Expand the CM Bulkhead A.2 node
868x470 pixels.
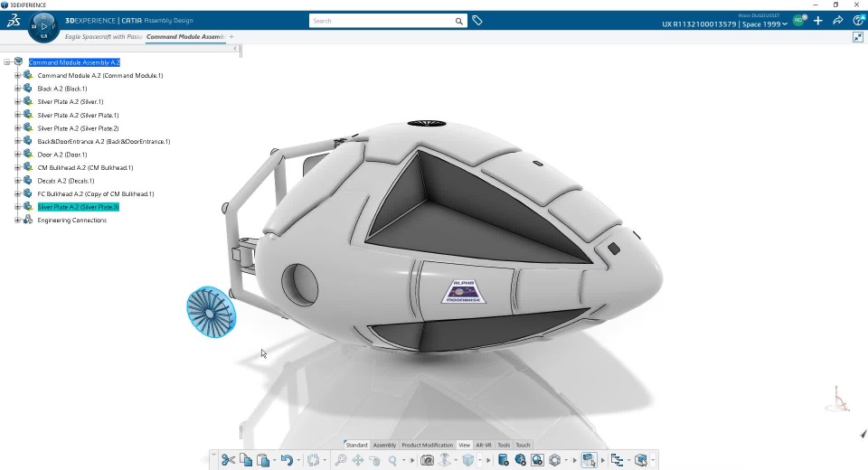click(17, 168)
